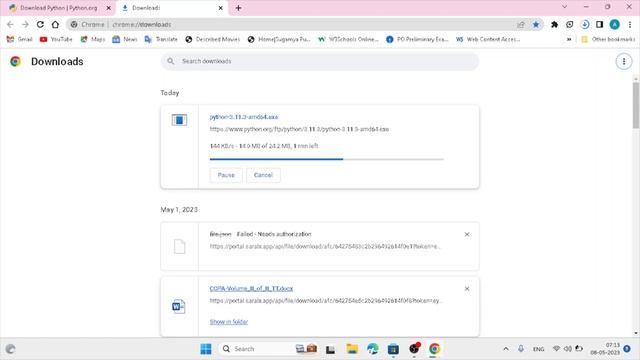The width and height of the screenshot is (640, 360).
Task: Pause the python download
Action: [x=226, y=175]
